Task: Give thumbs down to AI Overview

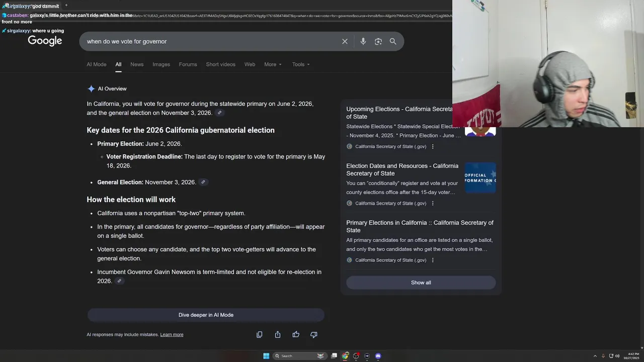Action: 314,334
